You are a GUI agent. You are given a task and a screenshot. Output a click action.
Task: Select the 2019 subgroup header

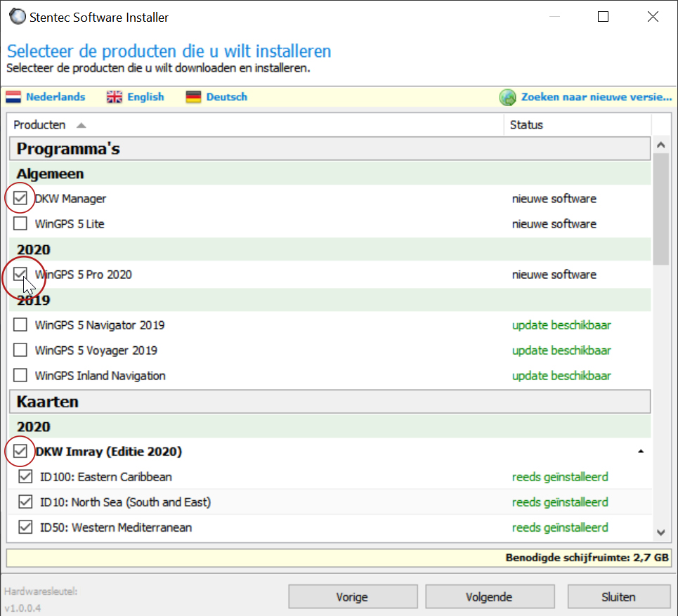330,300
